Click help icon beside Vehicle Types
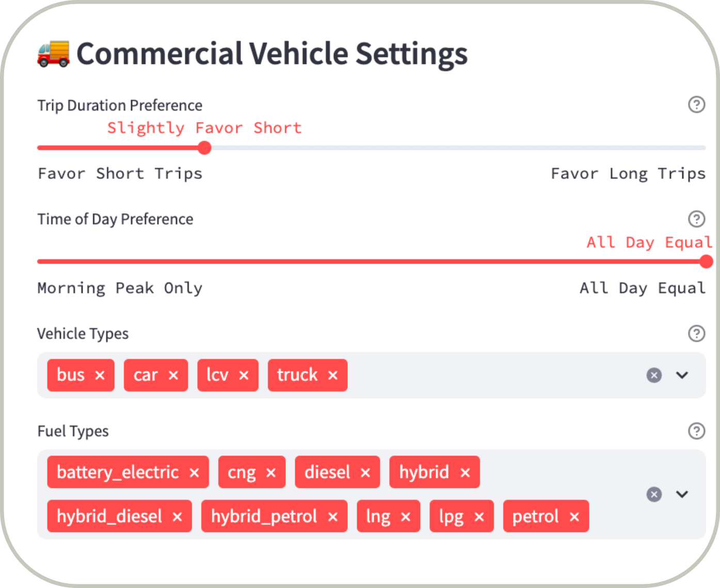Image resolution: width=720 pixels, height=588 pixels. 696,333
